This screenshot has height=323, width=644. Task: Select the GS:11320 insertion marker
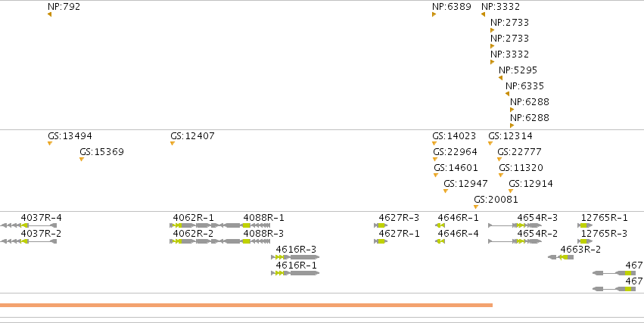click(501, 175)
